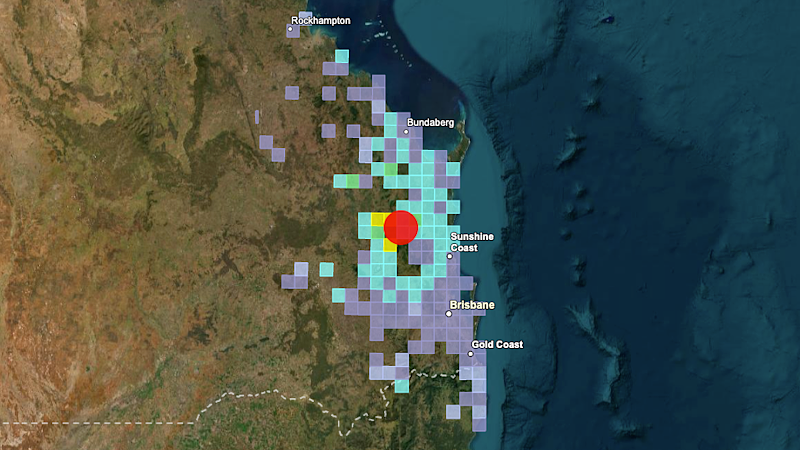Click the Rockhampton location dot marker
This screenshot has height=450, width=800.
pyautogui.click(x=290, y=29)
